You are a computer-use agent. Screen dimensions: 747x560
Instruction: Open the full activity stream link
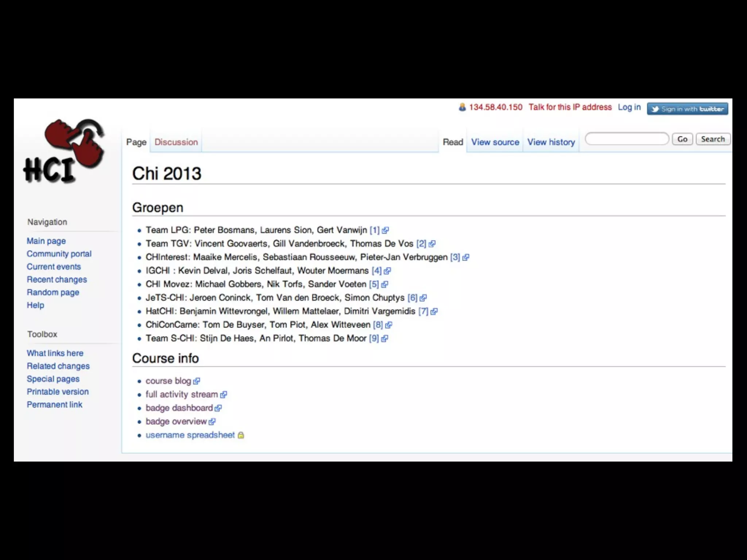coord(182,394)
